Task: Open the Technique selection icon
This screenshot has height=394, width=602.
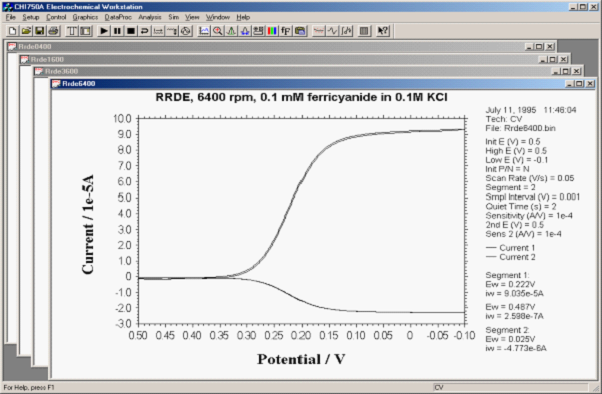Action: coord(72,31)
